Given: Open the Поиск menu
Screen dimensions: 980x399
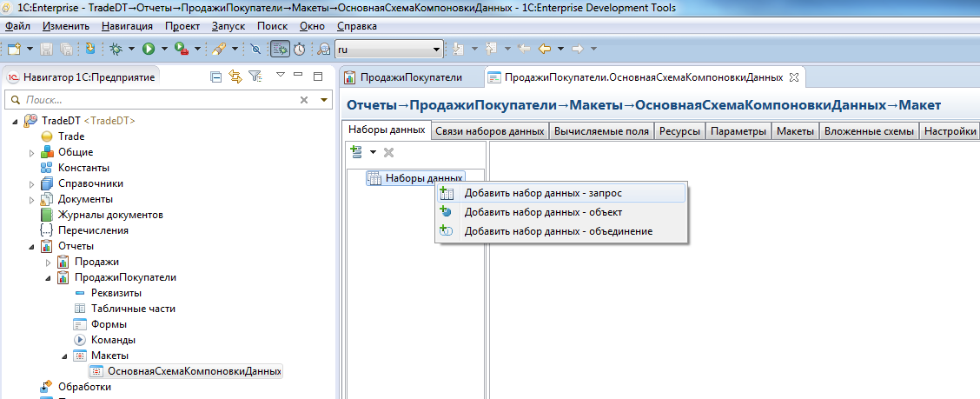Looking at the screenshot, I should pyautogui.click(x=273, y=26).
